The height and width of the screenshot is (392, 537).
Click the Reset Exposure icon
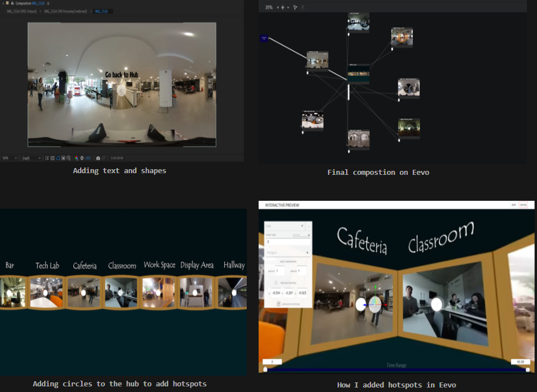point(82,158)
